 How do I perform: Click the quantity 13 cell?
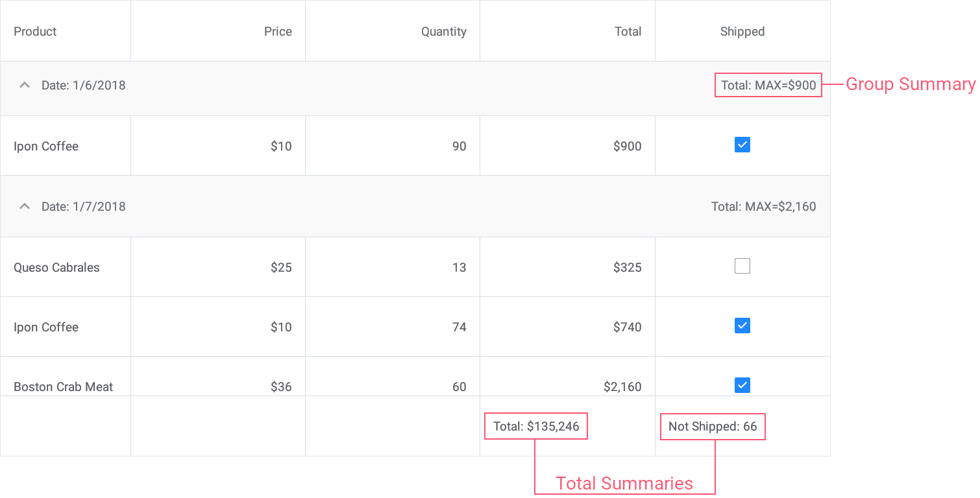(459, 267)
